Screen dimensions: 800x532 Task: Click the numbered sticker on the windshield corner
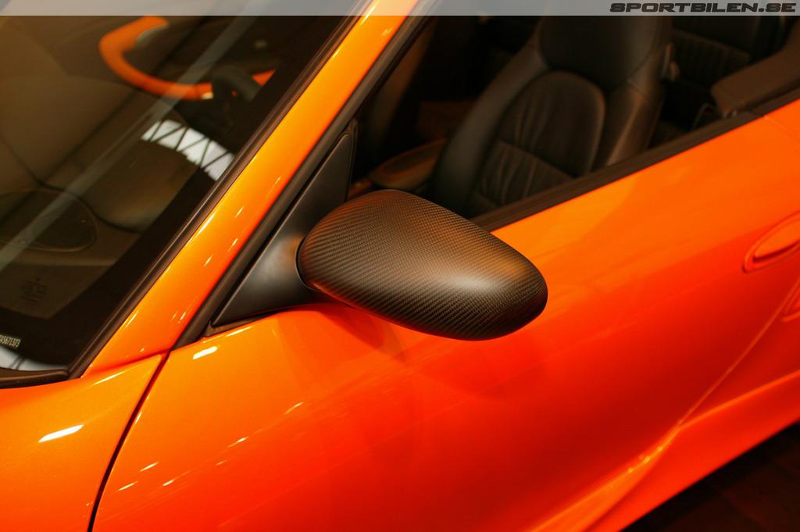pos(9,341)
